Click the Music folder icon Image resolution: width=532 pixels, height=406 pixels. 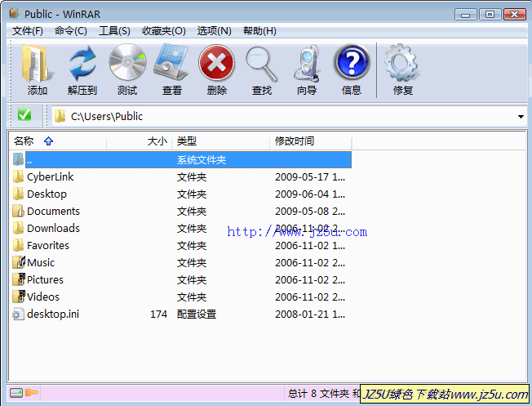coord(19,262)
